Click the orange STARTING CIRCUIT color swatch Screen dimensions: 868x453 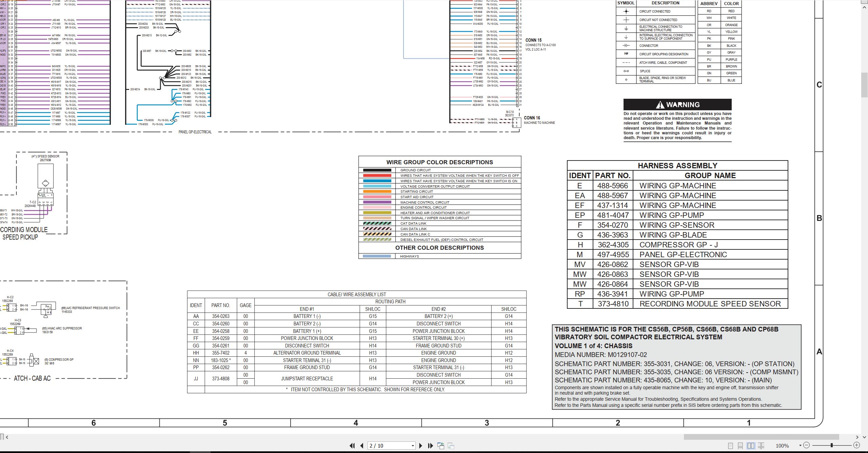[377, 191]
